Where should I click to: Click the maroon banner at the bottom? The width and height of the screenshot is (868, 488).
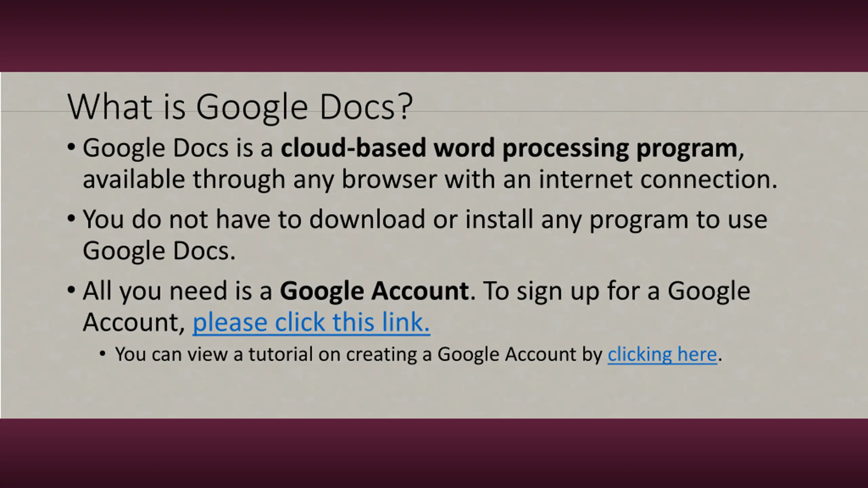click(x=434, y=453)
